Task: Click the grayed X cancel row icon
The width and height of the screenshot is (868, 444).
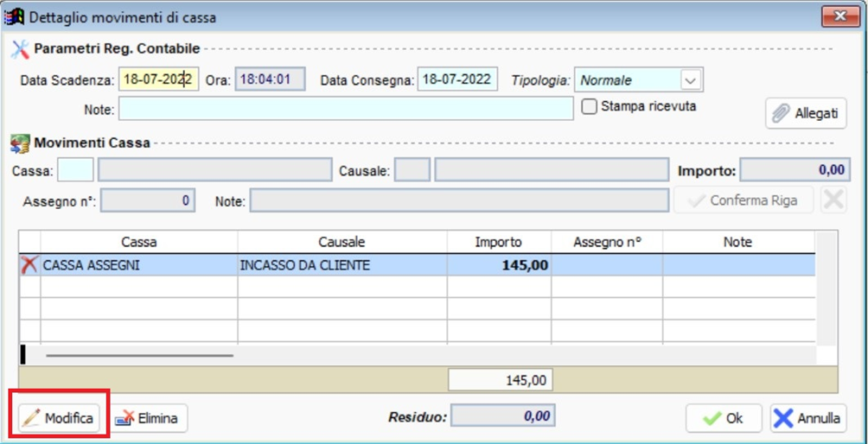Action: [x=833, y=200]
